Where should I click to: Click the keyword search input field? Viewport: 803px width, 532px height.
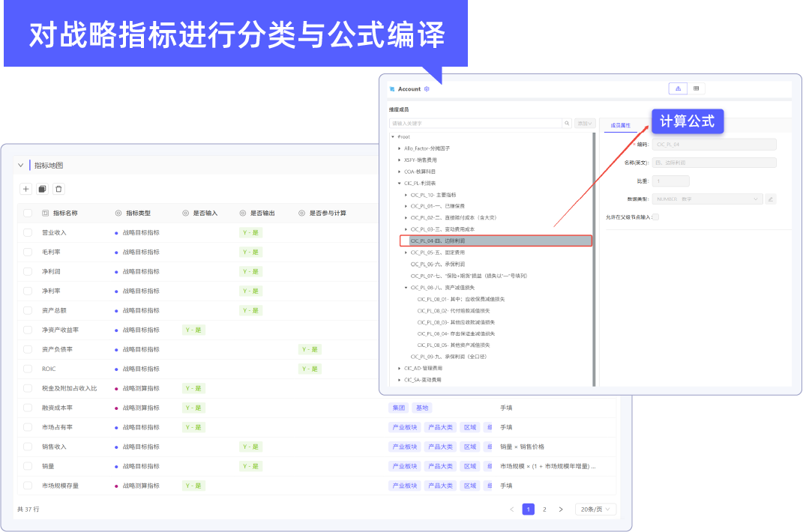476,123
